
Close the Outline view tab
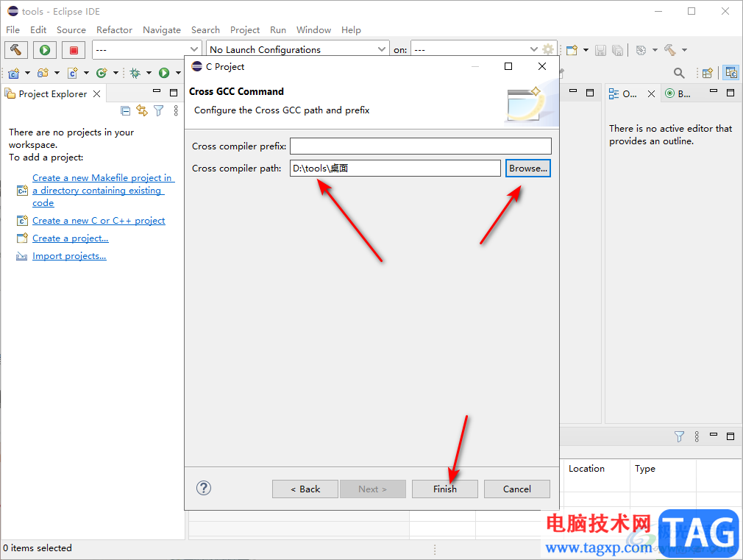pos(652,94)
